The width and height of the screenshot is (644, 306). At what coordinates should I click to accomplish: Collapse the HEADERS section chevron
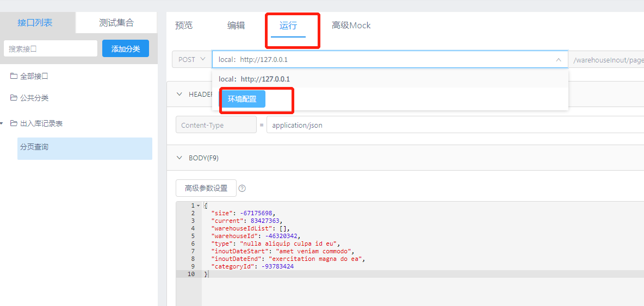tap(179, 94)
